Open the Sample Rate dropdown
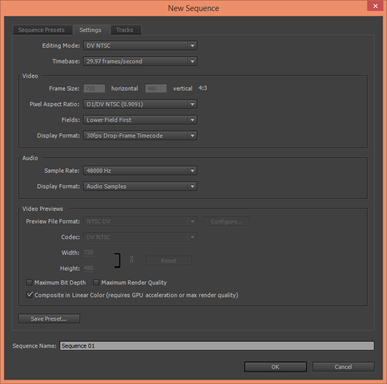This screenshot has height=384, width=387. (x=140, y=171)
